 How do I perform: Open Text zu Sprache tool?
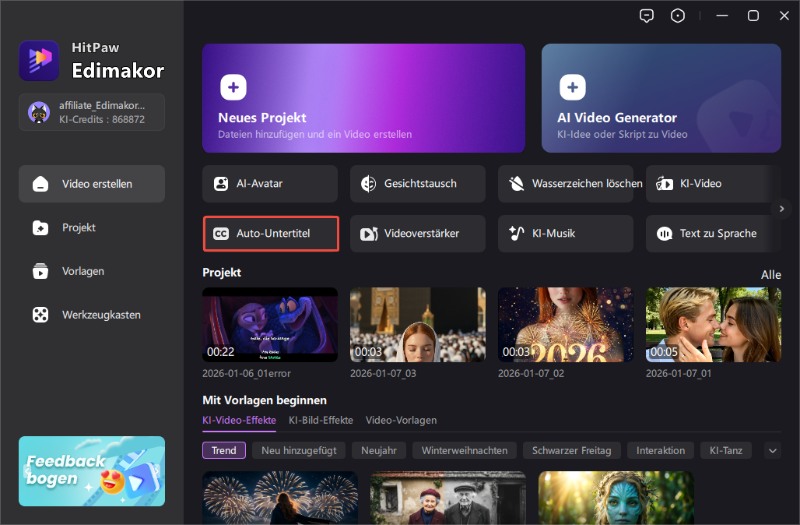[713, 234]
